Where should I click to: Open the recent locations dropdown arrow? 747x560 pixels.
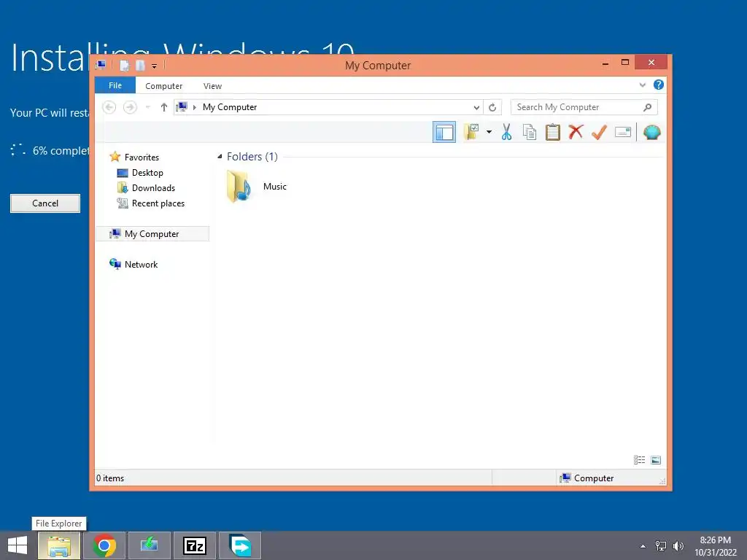[148, 107]
